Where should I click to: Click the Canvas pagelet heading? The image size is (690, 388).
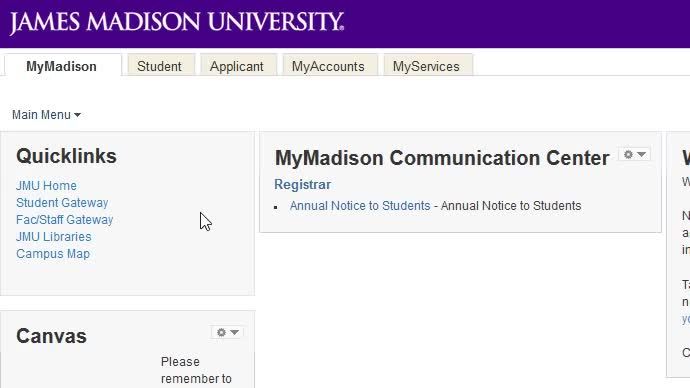pyautogui.click(x=51, y=336)
